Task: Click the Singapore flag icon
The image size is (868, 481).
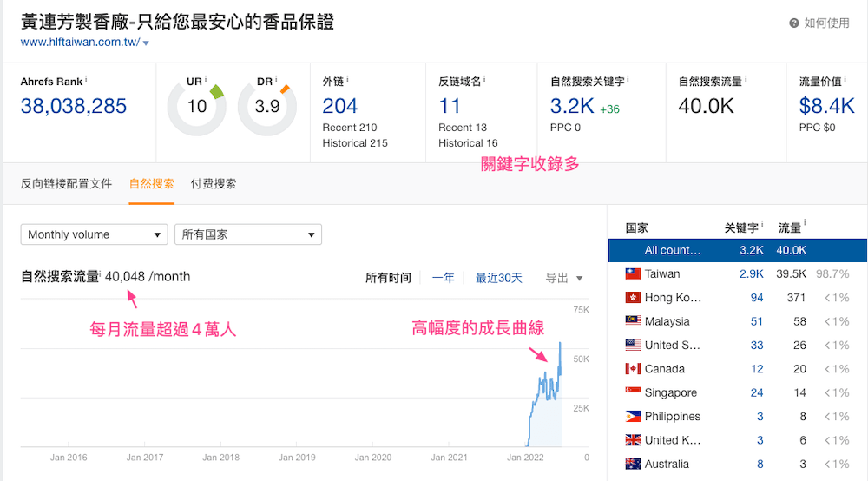Action: (633, 392)
